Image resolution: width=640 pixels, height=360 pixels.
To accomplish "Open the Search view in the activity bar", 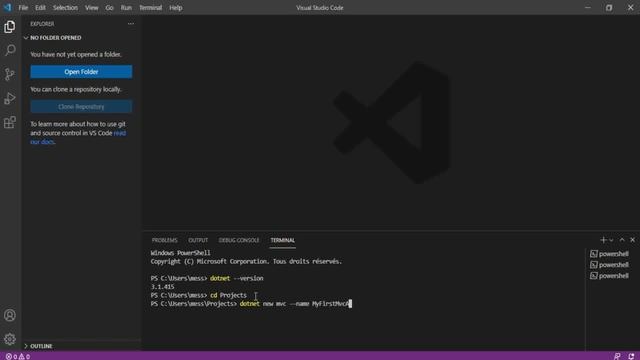I will tap(10, 50).
